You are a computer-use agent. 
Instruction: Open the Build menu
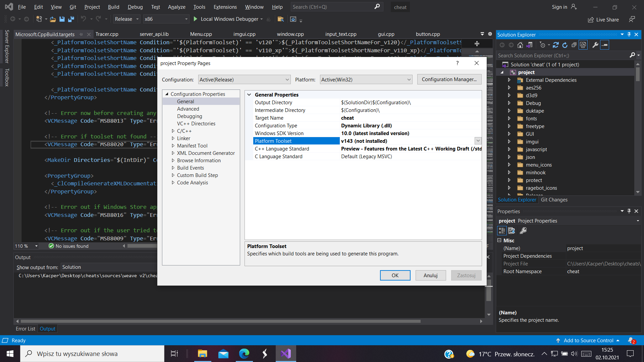[113, 7]
